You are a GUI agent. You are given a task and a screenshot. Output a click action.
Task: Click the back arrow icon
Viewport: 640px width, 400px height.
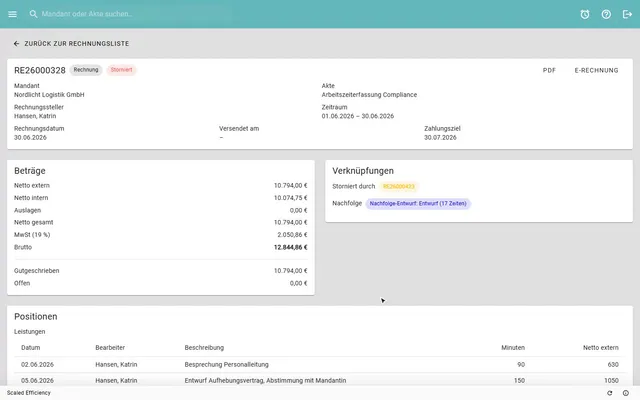[16, 44]
